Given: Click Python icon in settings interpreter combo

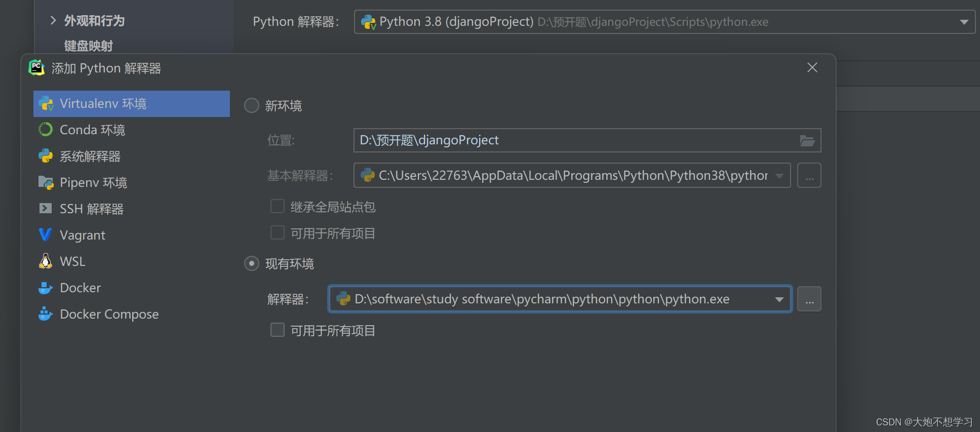Looking at the screenshot, I should pos(369,22).
